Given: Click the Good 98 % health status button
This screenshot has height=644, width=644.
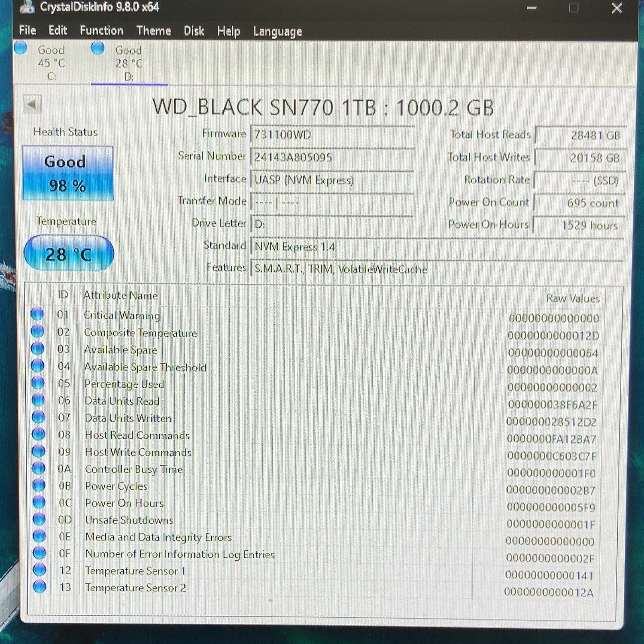Looking at the screenshot, I should pyautogui.click(x=68, y=173).
